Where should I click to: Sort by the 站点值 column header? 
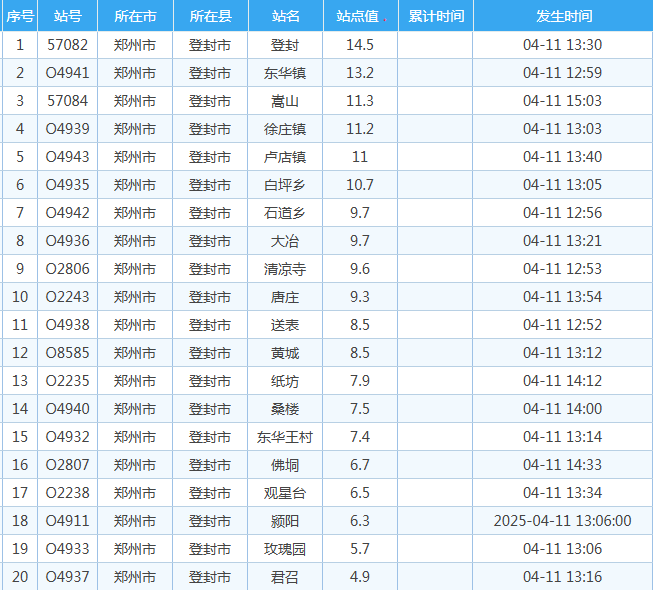[357, 17]
